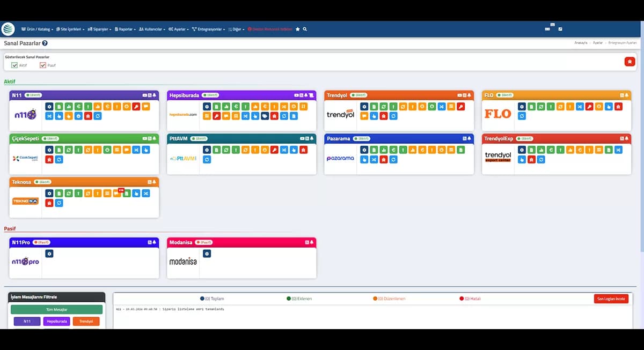Click the red key icon in Hepsiburada card
This screenshot has height=350, width=644.
point(216,116)
